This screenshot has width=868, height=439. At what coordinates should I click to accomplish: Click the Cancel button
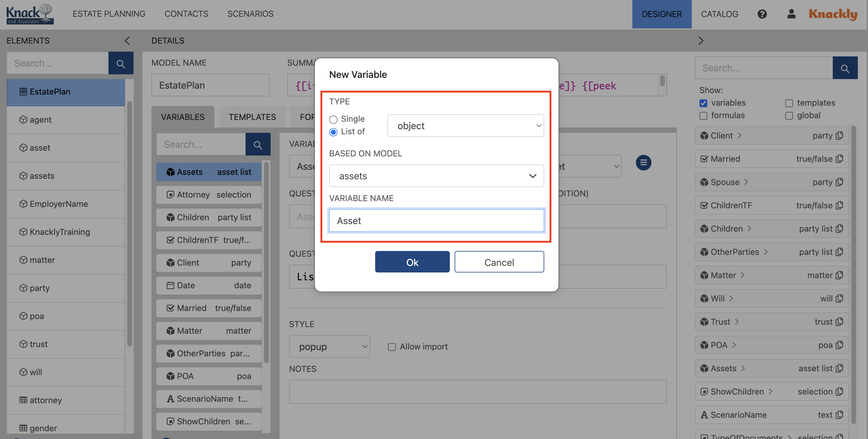pos(499,262)
